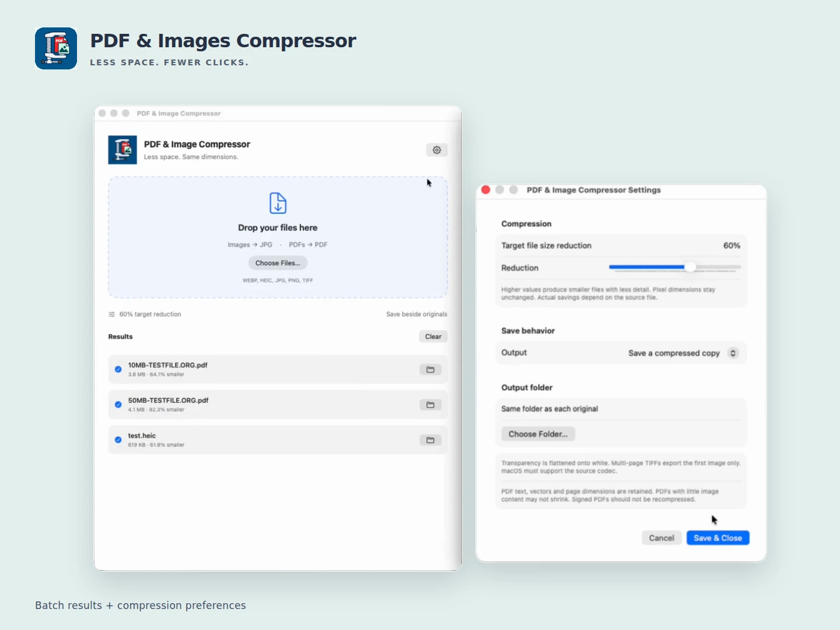840x630 pixels.
Task: Show test.heic in its folder
Action: click(430, 440)
